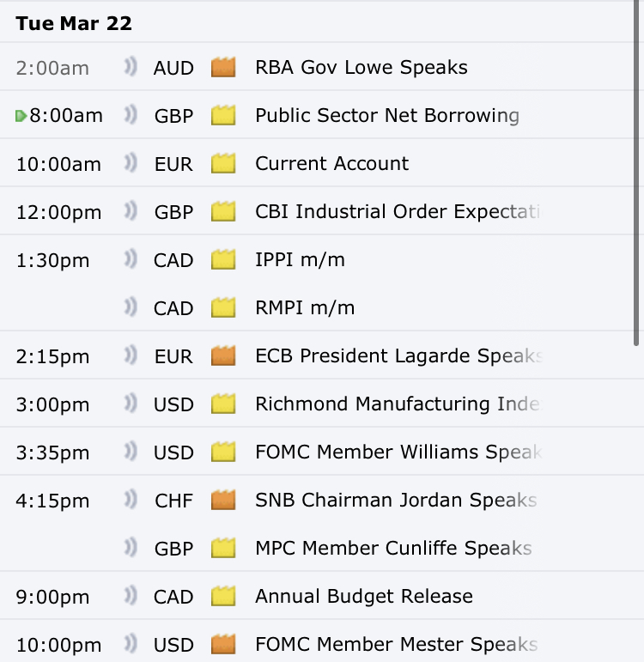This screenshot has height=662, width=644.
Task: Click the yellow impact icon for RMPI m/m
Action: click(223, 307)
